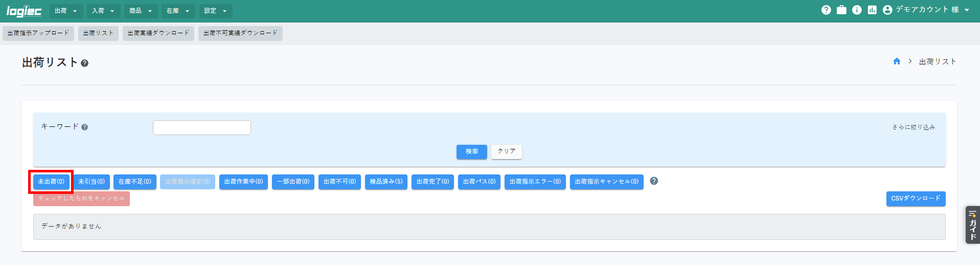Filter by 検品済み(5) status
The height and width of the screenshot is (265, 980).
click(x=386, y=182)
